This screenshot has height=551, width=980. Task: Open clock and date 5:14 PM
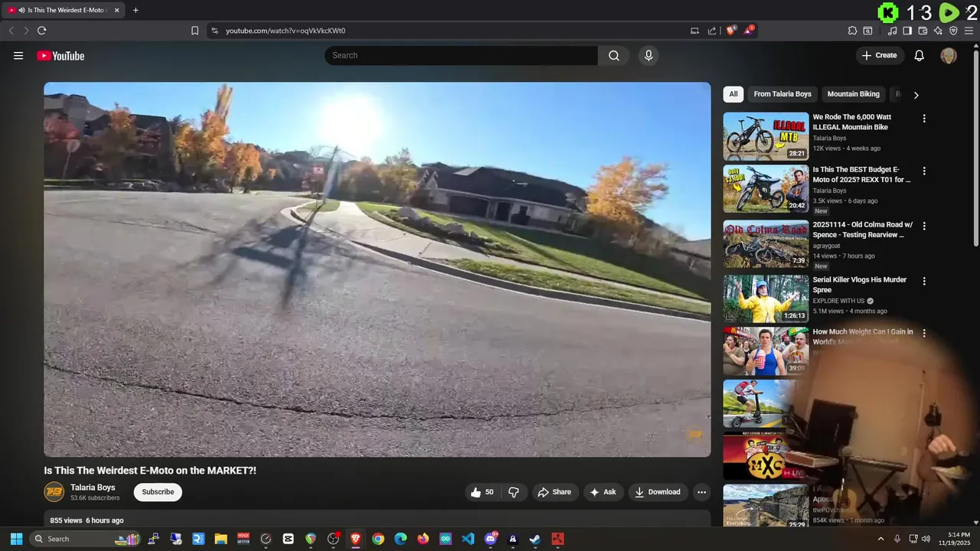(x=954, y=539)
